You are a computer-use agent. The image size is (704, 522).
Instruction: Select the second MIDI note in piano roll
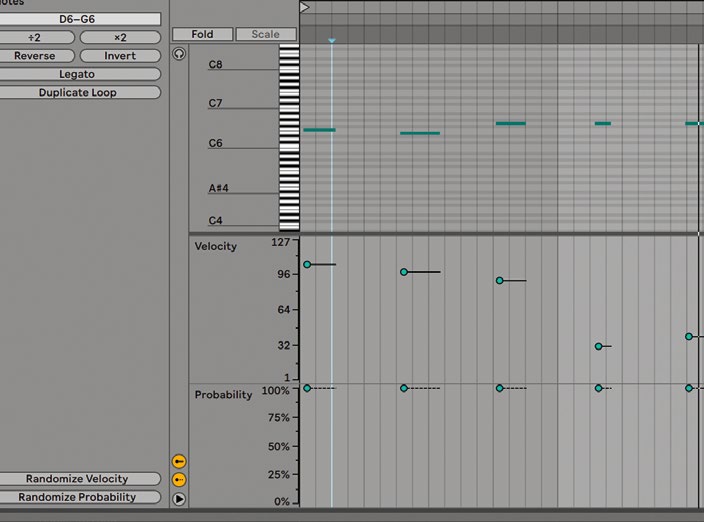pyautogui.click(x=420, y=133)
